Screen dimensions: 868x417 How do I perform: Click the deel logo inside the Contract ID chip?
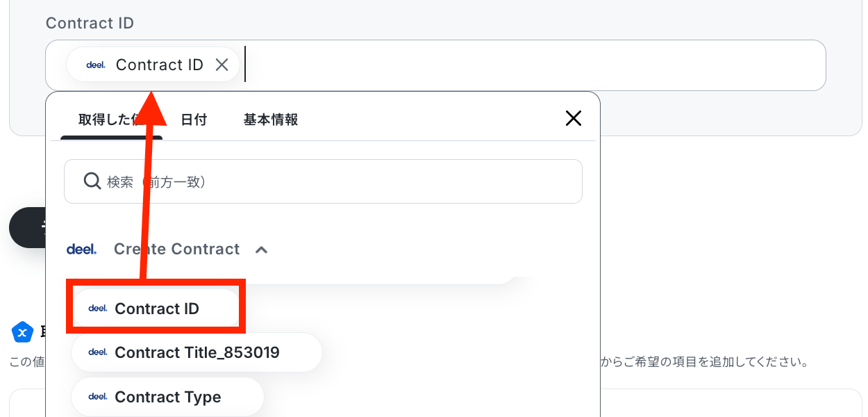point(96,65)
